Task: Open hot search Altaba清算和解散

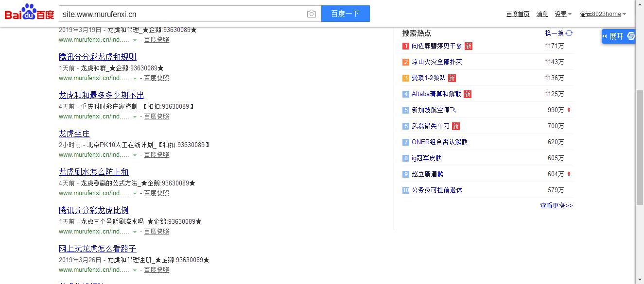Action: [x=436, y=94]
